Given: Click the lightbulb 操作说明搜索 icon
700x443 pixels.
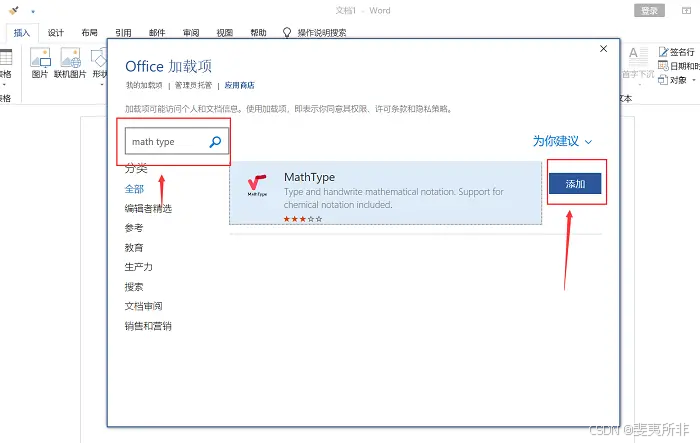Looking at the screenshot, I should (287, 33).
